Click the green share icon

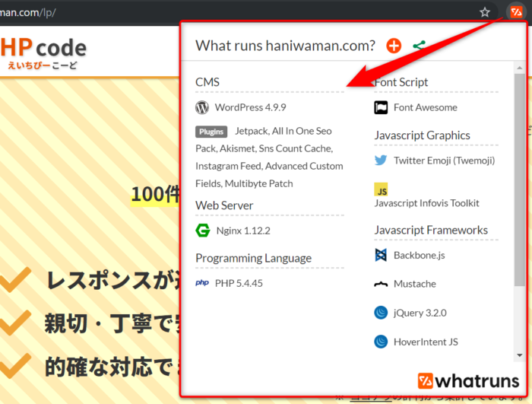tap(419, 46)
